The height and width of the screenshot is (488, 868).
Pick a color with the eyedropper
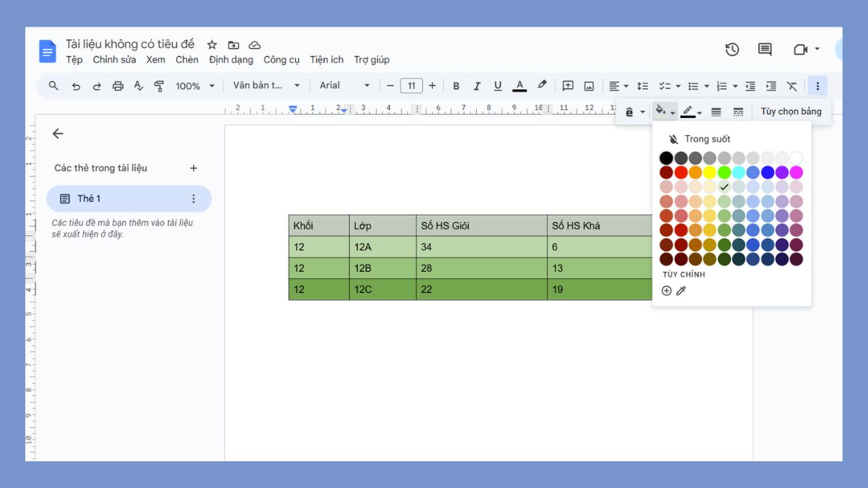pos(681,291)
